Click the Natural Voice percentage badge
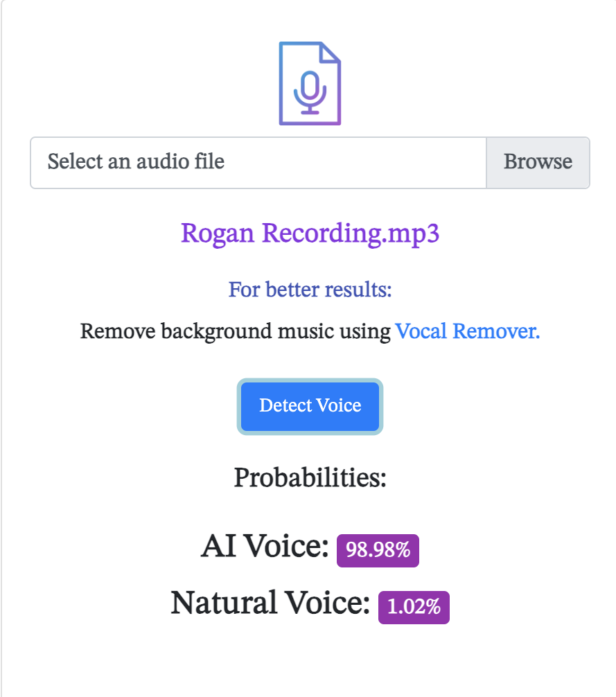The height and width of the screenshot is (697, 616). pos(413,607)
